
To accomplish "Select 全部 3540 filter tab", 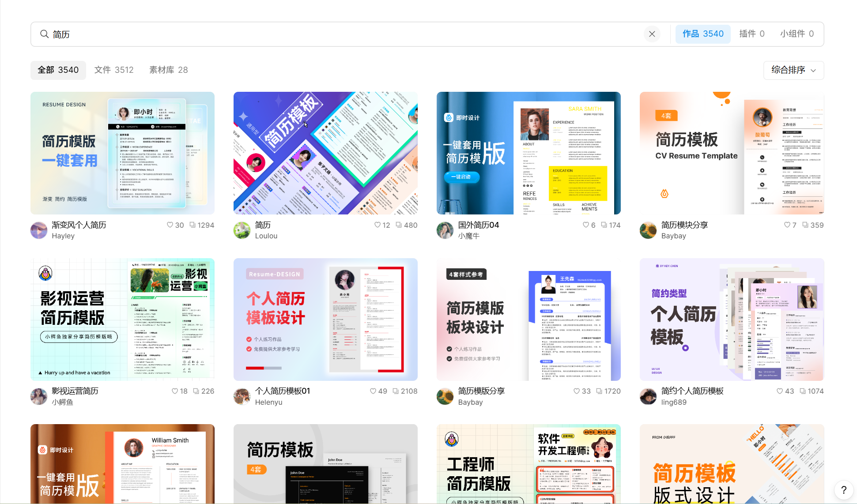I will click(58, 70).
